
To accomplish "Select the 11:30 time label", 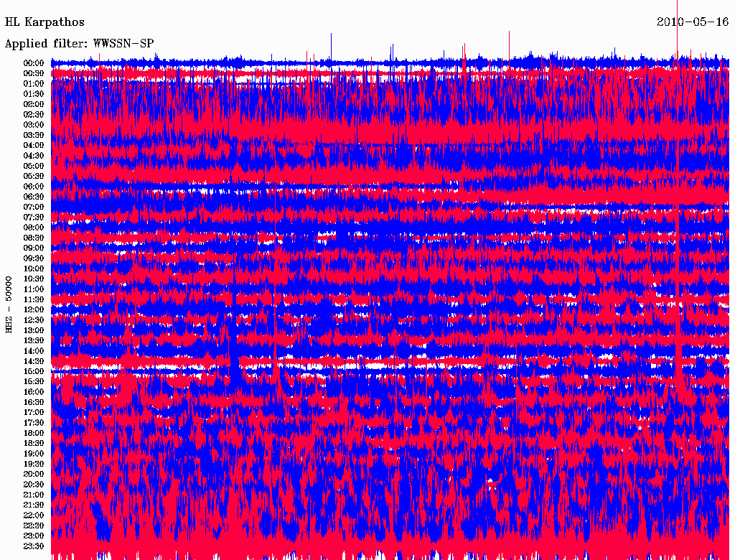I will click(x=34, y=299).
